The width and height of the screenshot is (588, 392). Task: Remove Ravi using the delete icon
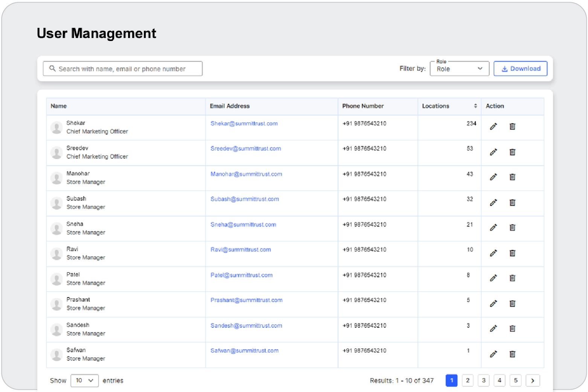(x=512, y=253)
